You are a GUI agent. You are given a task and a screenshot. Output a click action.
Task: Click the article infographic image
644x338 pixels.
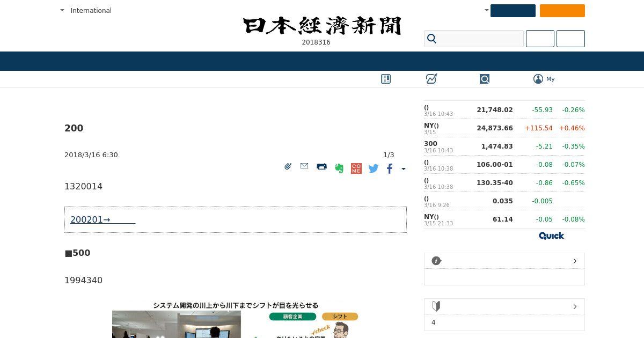pos(236,319)
